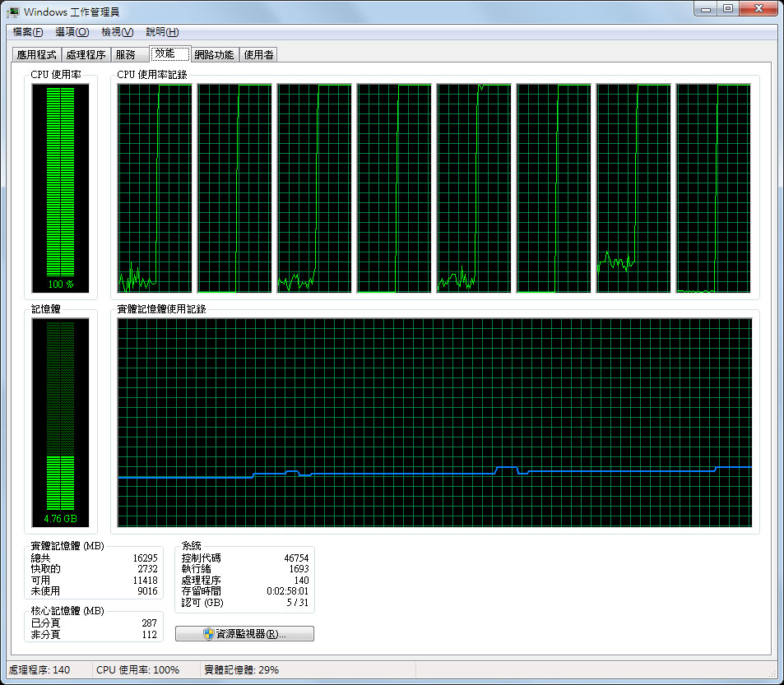Click the second CPU history graph
This screenshot has width=784, height=685.
[x=234, y=187]
